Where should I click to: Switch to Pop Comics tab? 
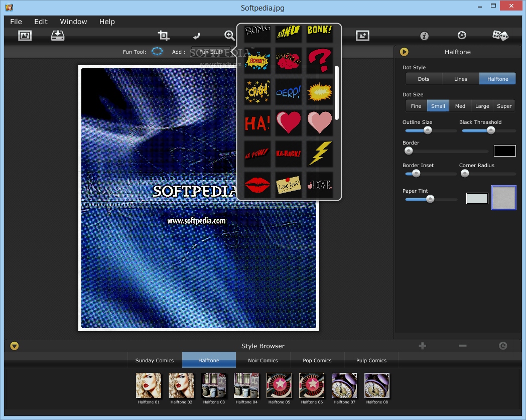pos(317,360)
